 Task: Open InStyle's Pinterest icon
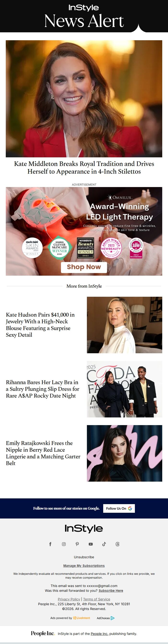point(77,544)
